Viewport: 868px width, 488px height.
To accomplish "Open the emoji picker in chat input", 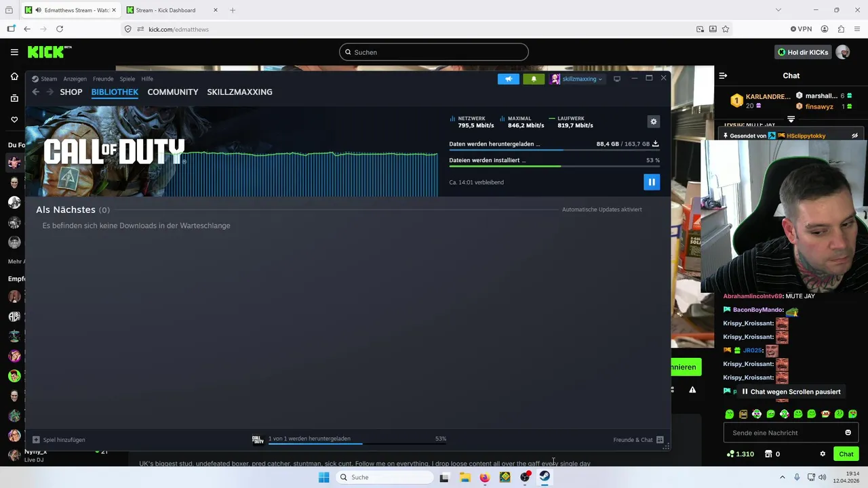I will pos(848,432).
